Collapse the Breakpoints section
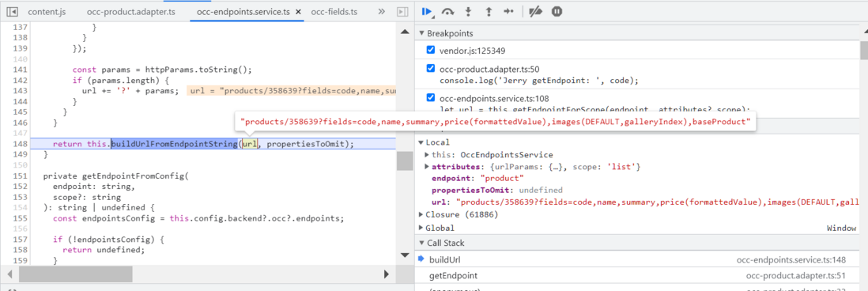 pyautogui.click(x=422, y=33)
